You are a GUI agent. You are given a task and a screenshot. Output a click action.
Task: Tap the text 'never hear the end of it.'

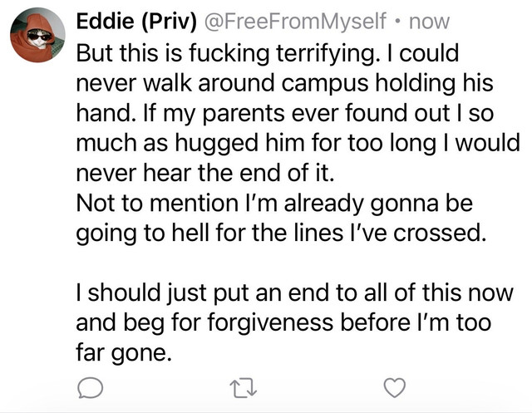tap(205, 173)
